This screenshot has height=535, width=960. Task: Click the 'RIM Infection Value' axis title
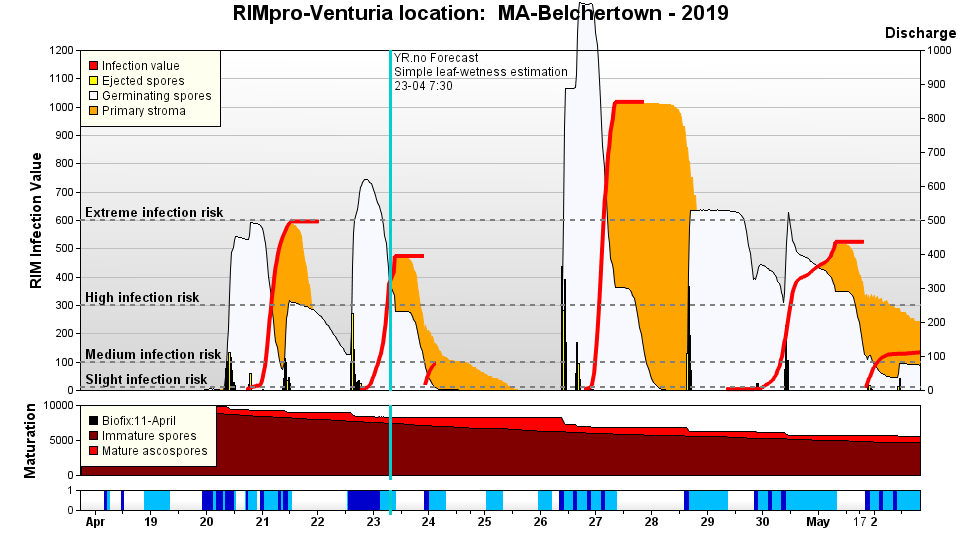36,220
